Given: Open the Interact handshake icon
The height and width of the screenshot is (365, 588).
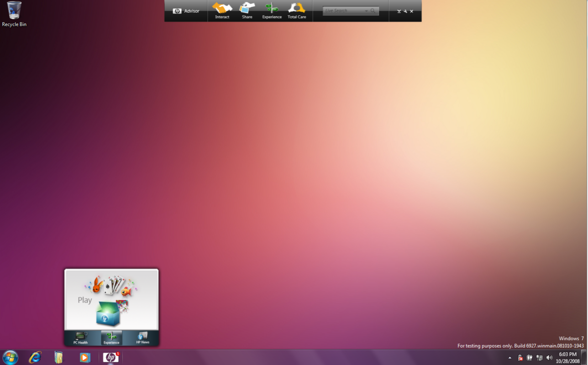Looking at the screenshot, I should coord(222,11).
